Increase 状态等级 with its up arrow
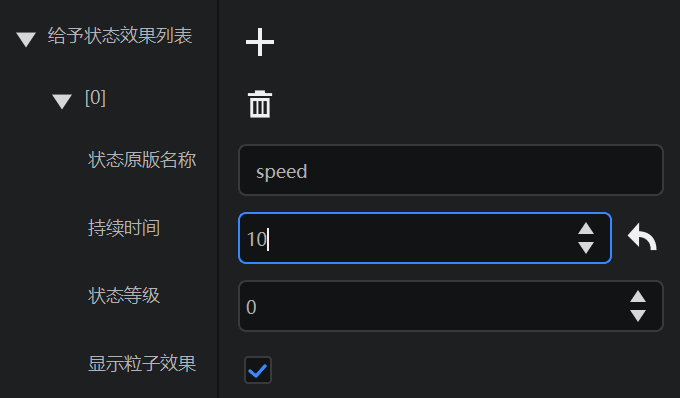The image size is (680, 398). [x=638, y=297]
